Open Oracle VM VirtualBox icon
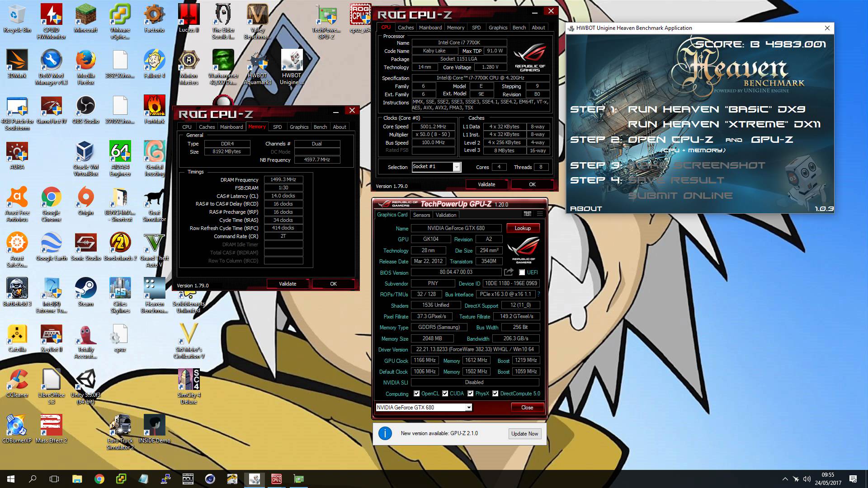This screenshot has width=868, height=488. [x=85, y=158]
